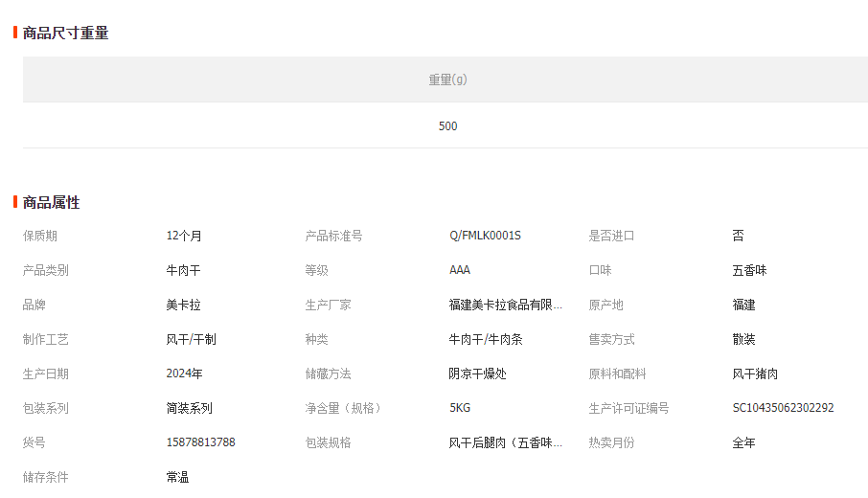Click the 重量(g) table header
This screenshot has width=868, height=498.
[x=447, y=79]
